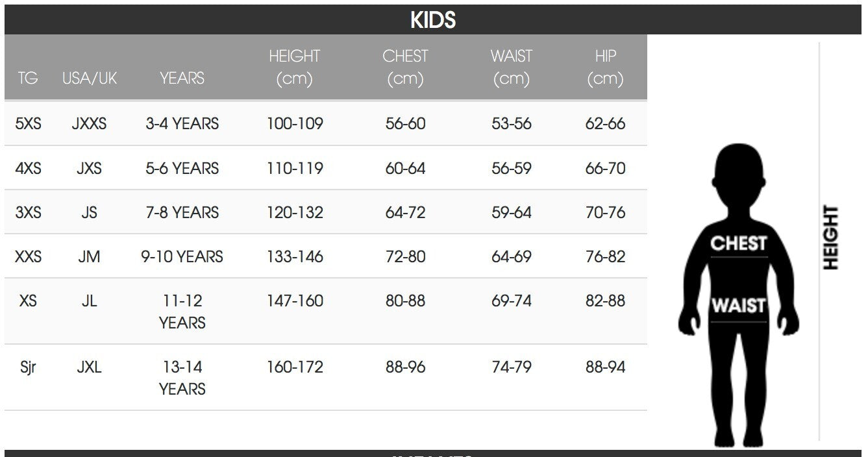
Task: Click the 80-88 chest value
Action: coord(405,301)
